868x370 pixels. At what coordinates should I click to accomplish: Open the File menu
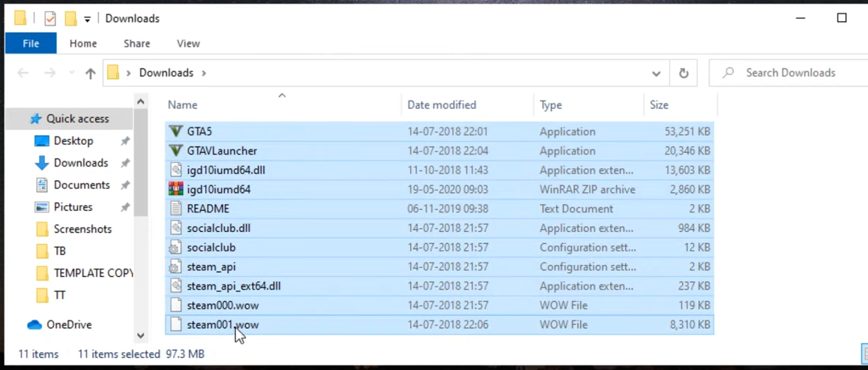pos(31,44)
